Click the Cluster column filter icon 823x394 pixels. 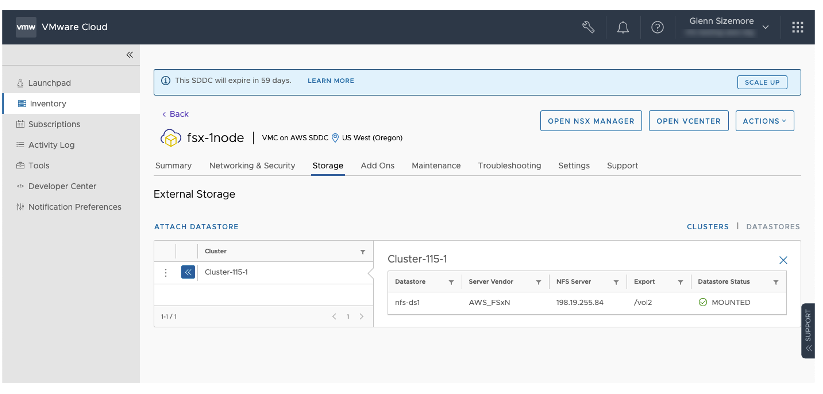[362, 252]
